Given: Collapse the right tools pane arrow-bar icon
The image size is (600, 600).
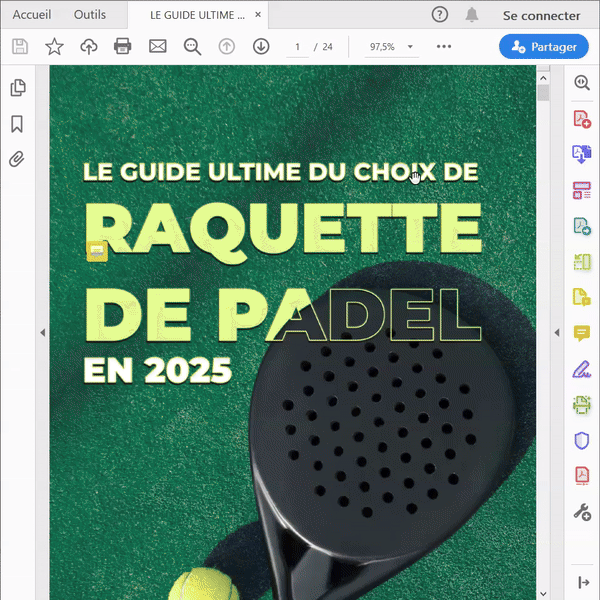Looking at the screenshot, I should pyautogui.click(x=584, y=582).
